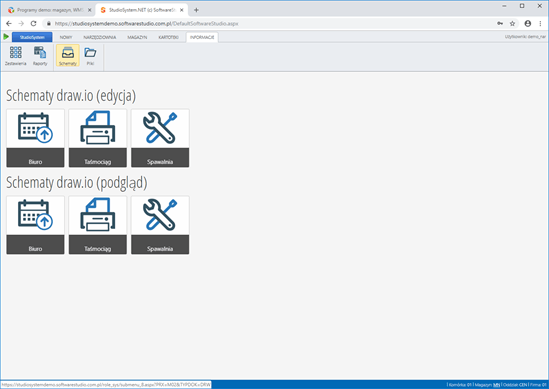Close the StudioSystem.NET browser tab
This screenshot has width=549, height=389.
tap(181, 10)
